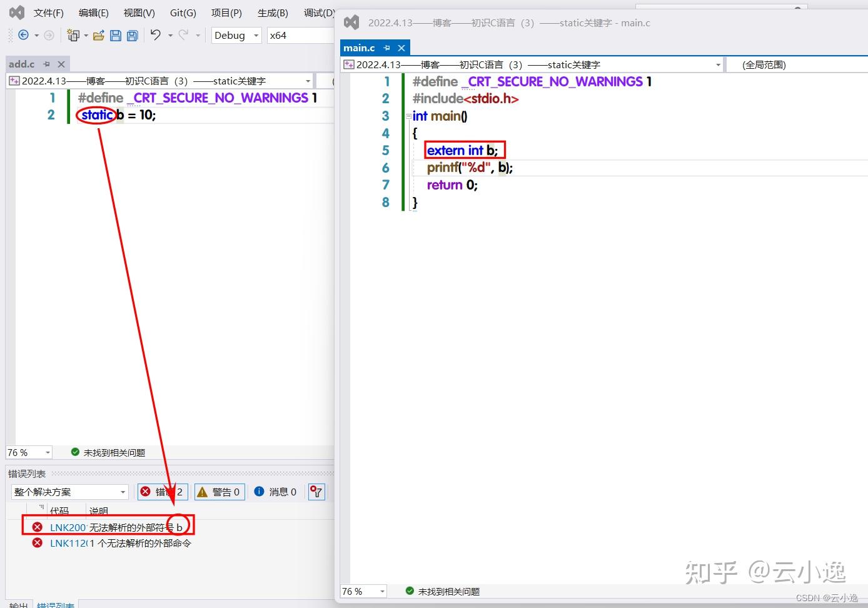Image resolution: width=868 pixels, height=608 pixels.
Task: Open the 76 % zoom dropdown under add.c
Action: tap(29, 452)
